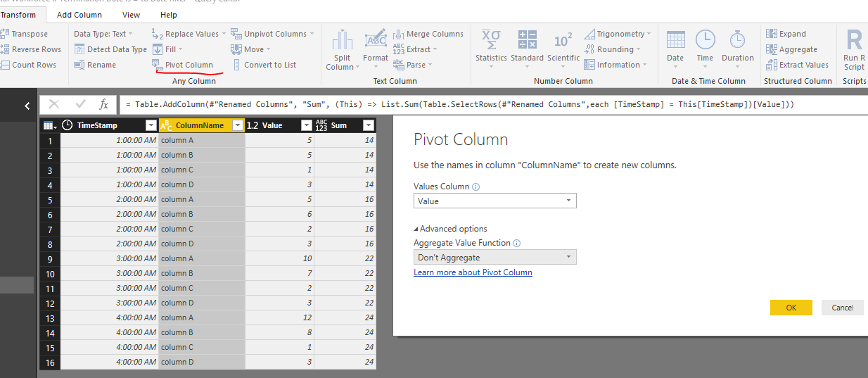
Task: Open the TimeStamp column filter dropdown
Action: tap(150, 125)
